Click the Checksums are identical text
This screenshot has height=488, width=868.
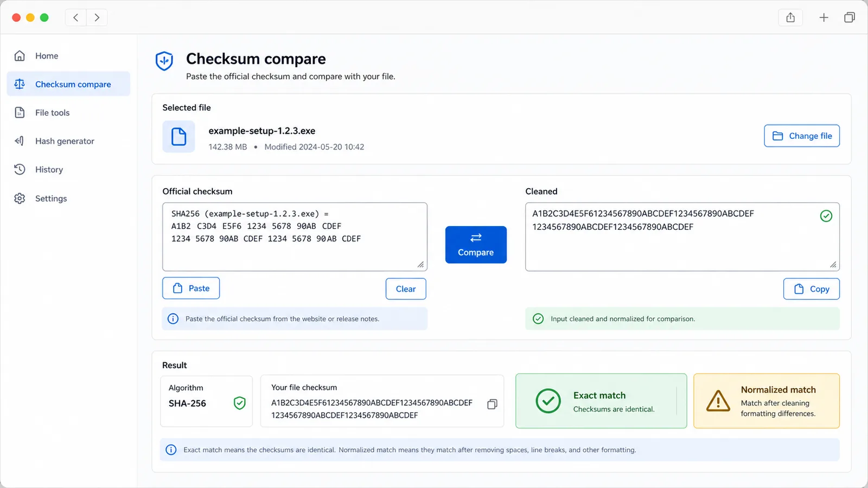tap(614, 409)
